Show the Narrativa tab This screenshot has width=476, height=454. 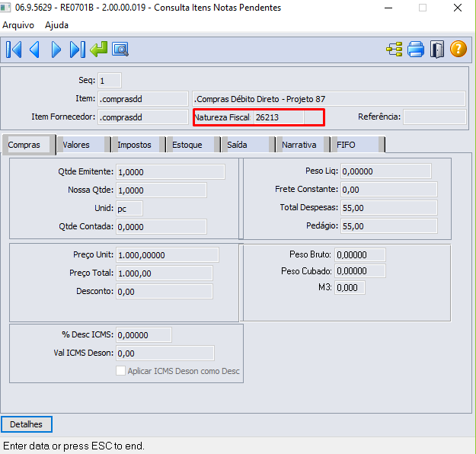303,145
